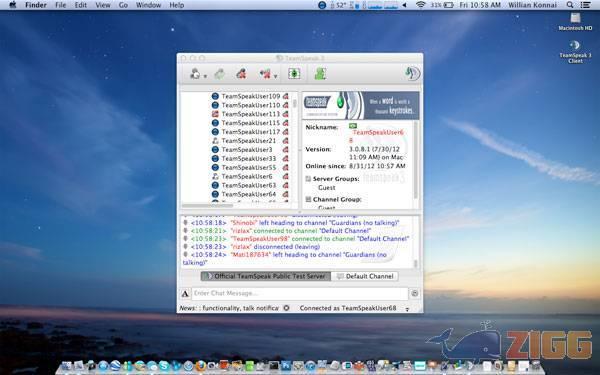Click the log line where rizlax connected
The width and height of the screenshot is (600, 375).
(281, 231)
